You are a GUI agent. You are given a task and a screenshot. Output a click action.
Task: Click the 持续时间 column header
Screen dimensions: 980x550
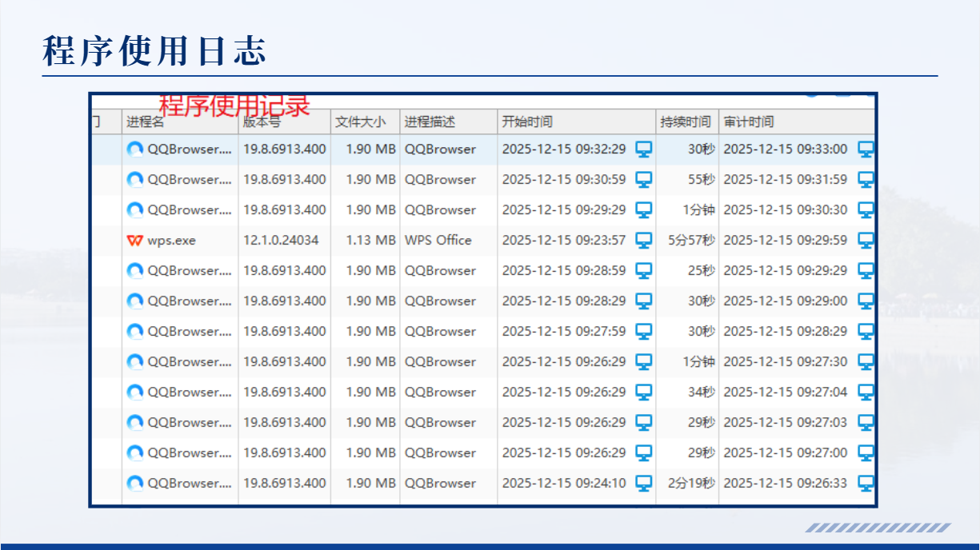pyautogui.click(x=686, y=122)
